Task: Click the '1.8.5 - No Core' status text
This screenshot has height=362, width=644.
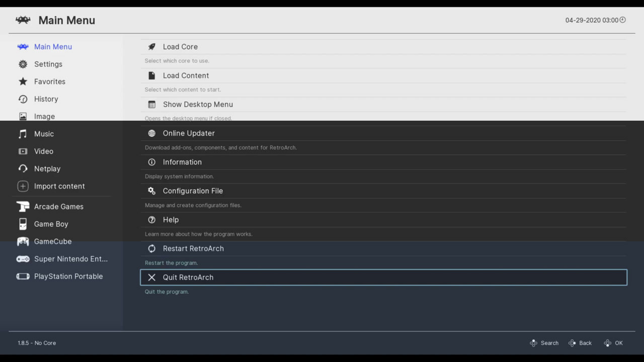Action: pos(37,343)
